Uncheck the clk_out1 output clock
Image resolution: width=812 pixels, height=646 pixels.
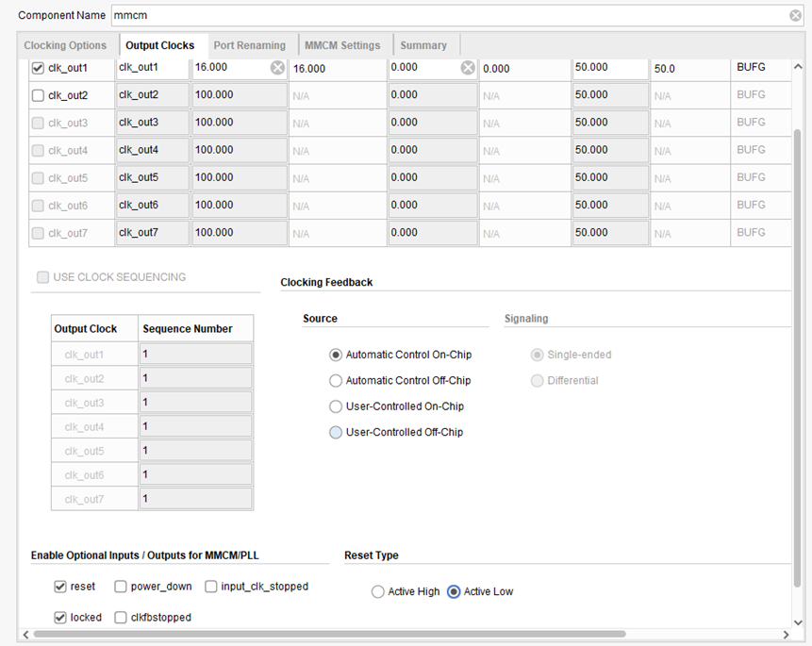(38, 68)
